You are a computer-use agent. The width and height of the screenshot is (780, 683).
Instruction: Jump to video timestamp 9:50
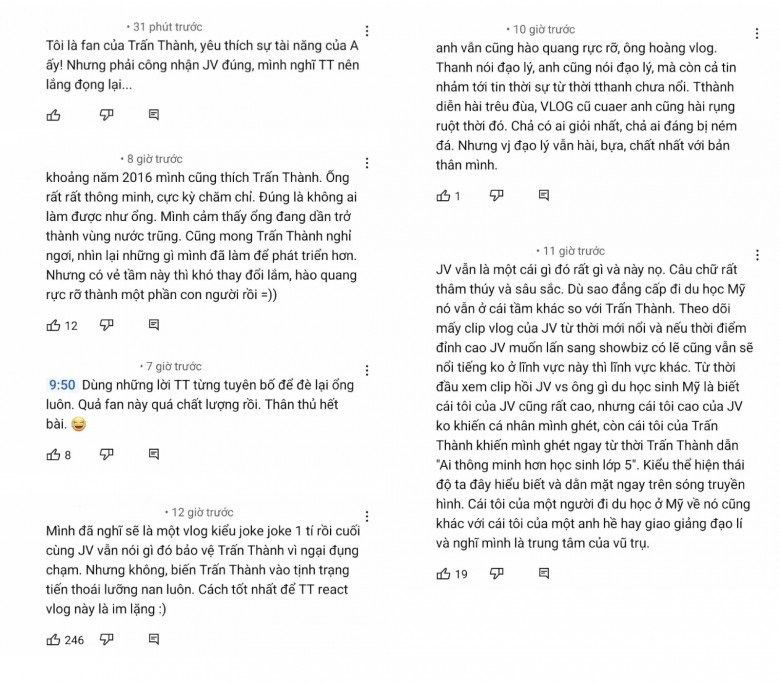[61, 384]
